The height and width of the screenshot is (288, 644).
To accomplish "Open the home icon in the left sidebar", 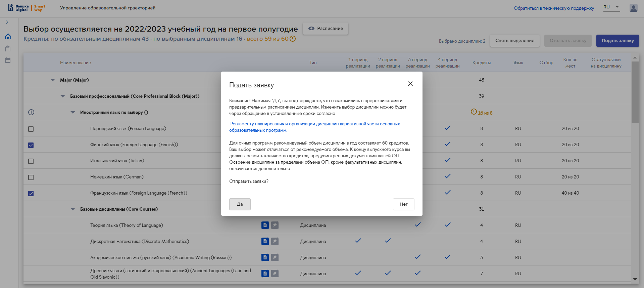I will click(8, 37).
